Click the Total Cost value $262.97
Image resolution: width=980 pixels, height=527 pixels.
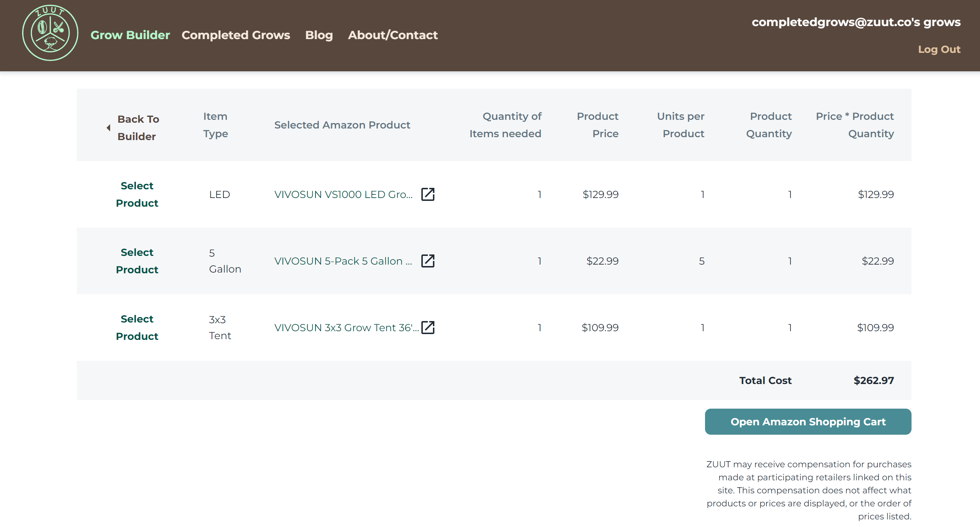(873, 380)
